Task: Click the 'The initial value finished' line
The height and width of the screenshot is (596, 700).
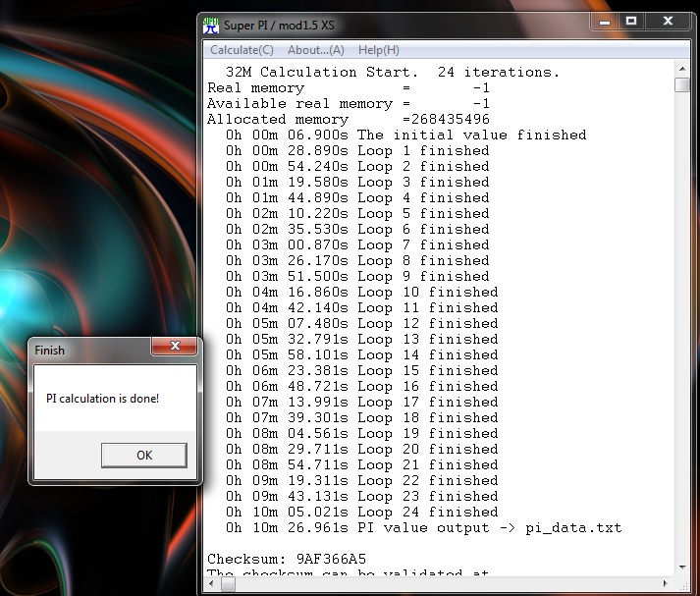Action: (x=405, y=135)
